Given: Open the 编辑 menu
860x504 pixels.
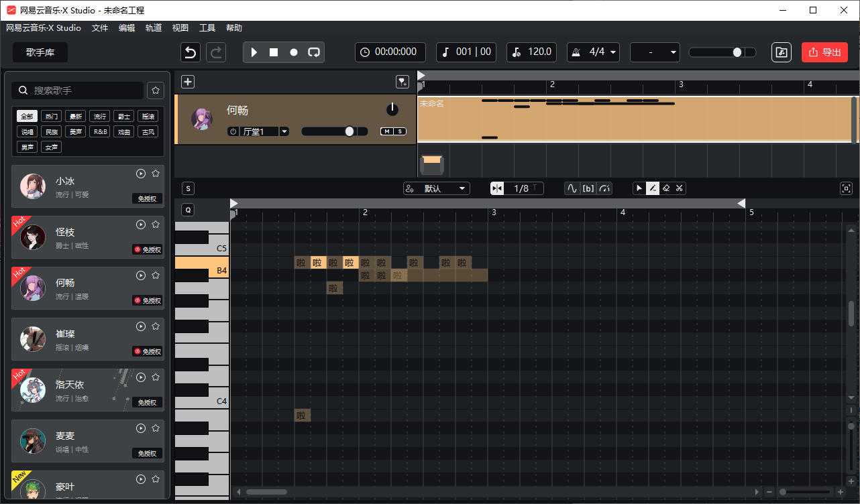Looking at the screenshot, I should (x=127, y=28).
